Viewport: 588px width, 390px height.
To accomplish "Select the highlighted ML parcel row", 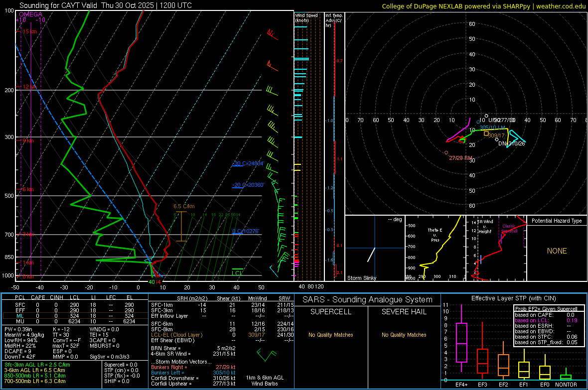I will (x=75, y=316).
